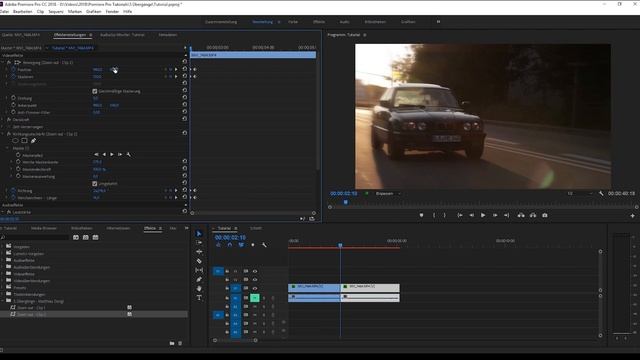This screenshot has width=640, height=360.
Task: Select the Type tool
Action: 199,298
